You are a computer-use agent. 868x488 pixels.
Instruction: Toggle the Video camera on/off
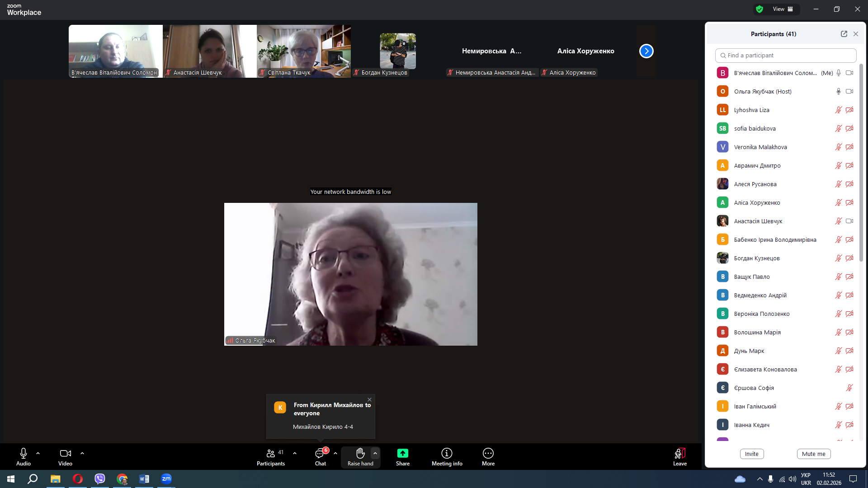click(x=65, y=454)
